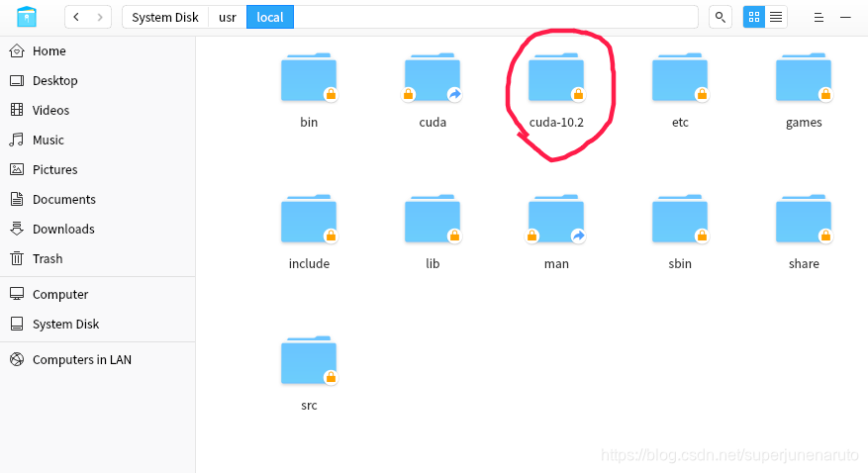This screenshot has height=473, width=868.
Task: Click the cuda folder name label
Action: coord(433,123)
